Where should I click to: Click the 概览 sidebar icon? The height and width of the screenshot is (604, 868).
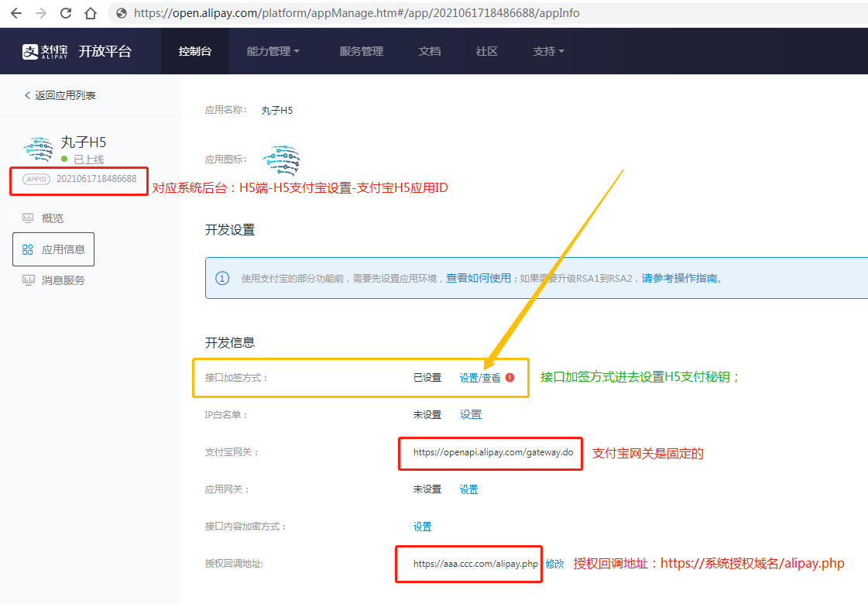28,218
